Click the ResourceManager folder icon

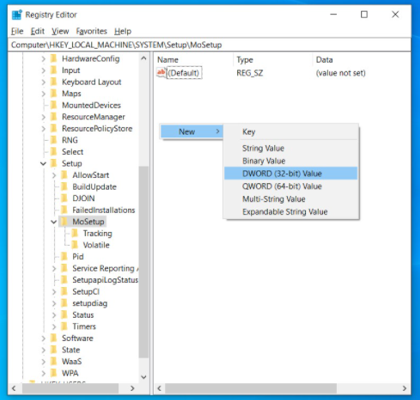[54, 117]
